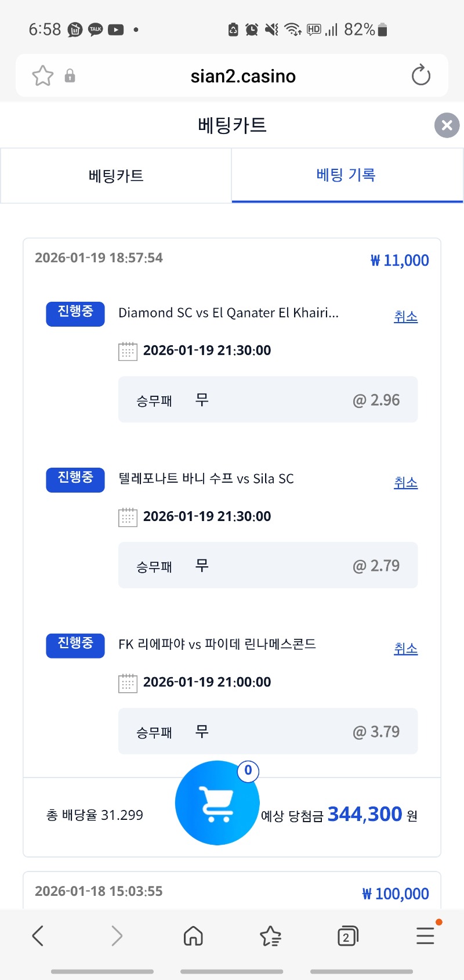This screenshot has width=464, height=980.
Task: Select the draw odds @ 3.79 box
Action: [268, 731]
